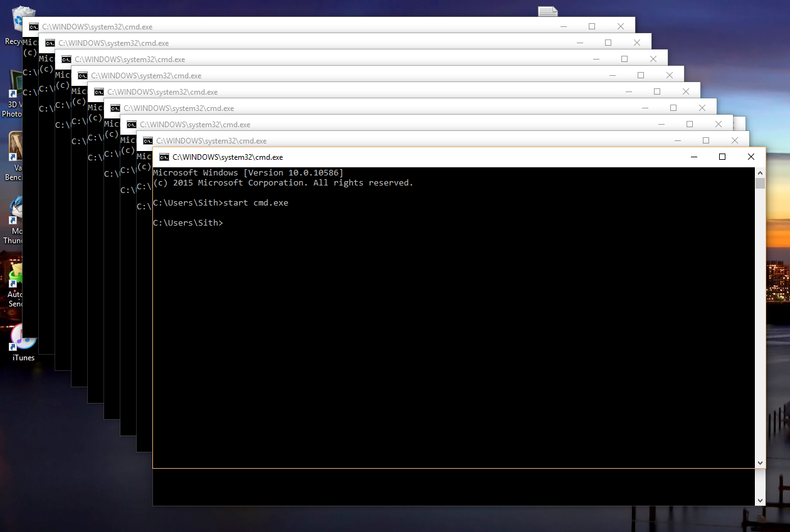Maximize the frontmost Command Prompt window
Screen dimensions: 790x532
pyautogui.click(x=722, y=157)
